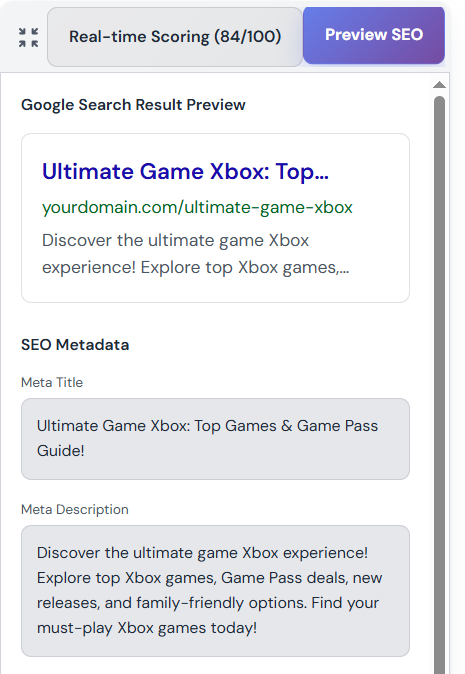
Task: Click the blue Ultimate Game Xbox preview title
Action: coord(185,172)
